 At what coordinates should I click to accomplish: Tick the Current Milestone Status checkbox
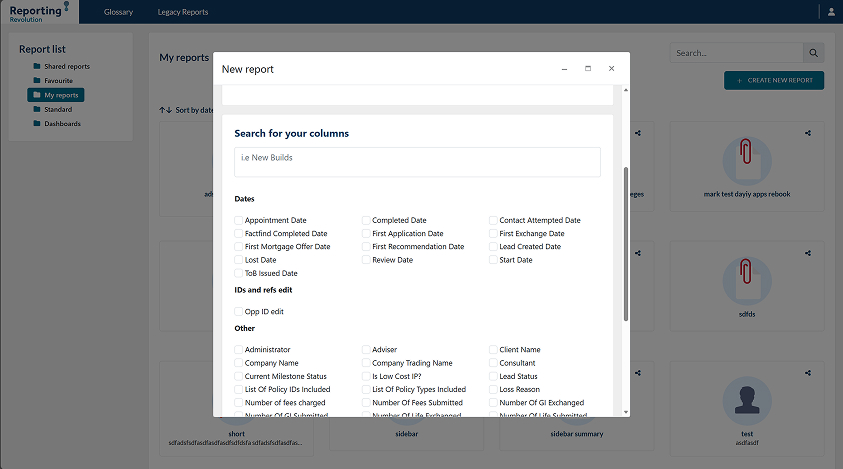(238, 376)
